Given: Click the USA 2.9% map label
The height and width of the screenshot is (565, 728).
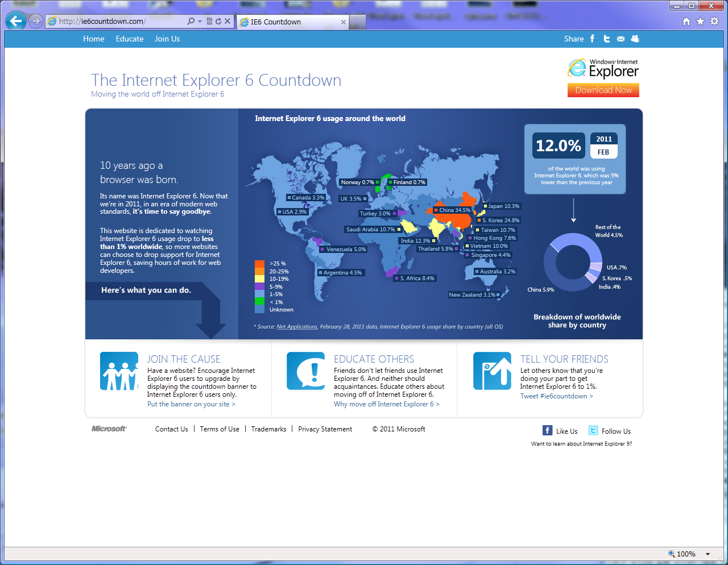Looking at the screenshot, I should point(292,212).
